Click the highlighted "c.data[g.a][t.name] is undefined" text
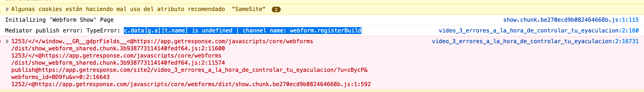Screen dimensions: 644x92 click(x=178, y=31)
